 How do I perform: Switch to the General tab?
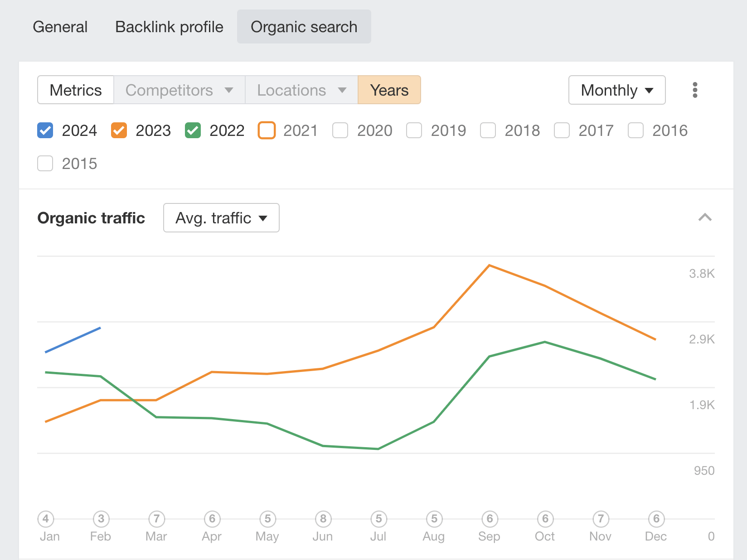[60, 27]
